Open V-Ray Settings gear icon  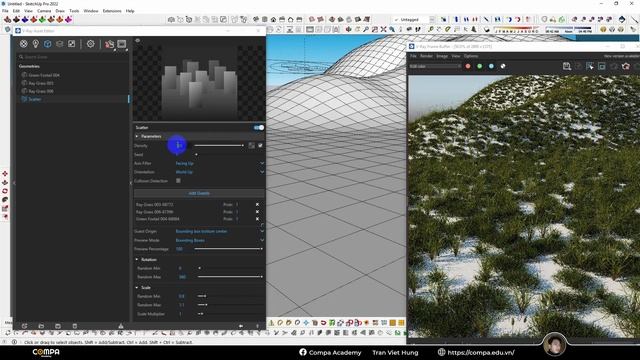click(90, 44)
